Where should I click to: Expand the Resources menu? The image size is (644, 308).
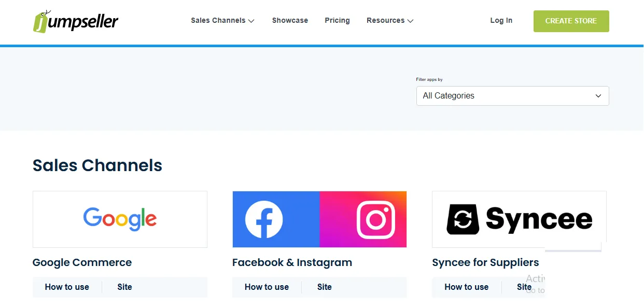pyautogui.click(x=390, y=21)
